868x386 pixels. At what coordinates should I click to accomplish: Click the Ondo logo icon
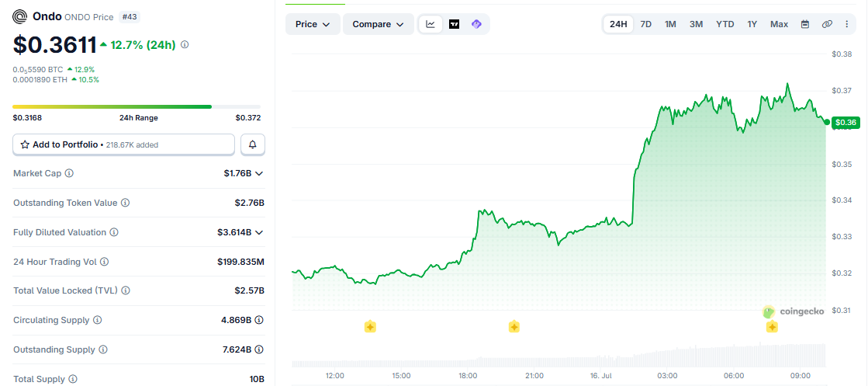(x=20, y=16)
